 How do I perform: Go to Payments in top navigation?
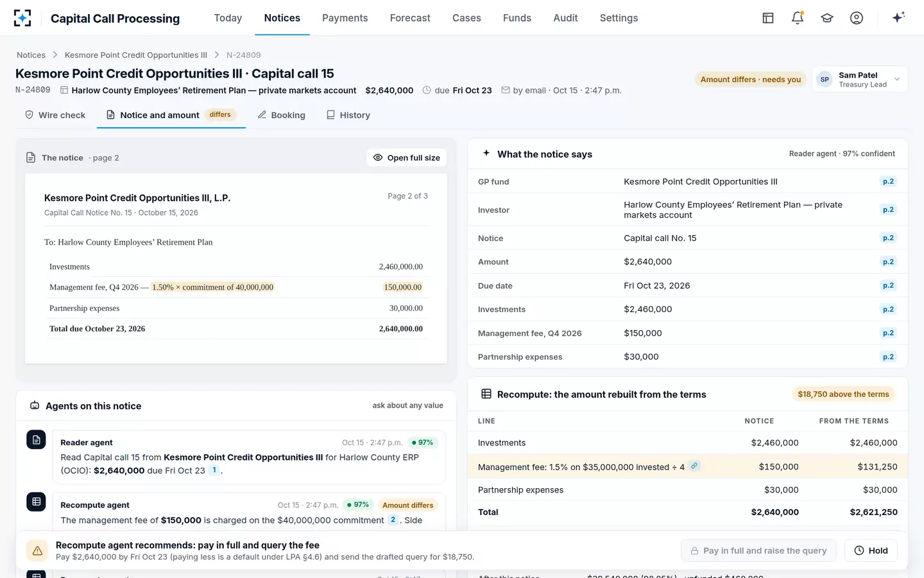pos(345,18)
